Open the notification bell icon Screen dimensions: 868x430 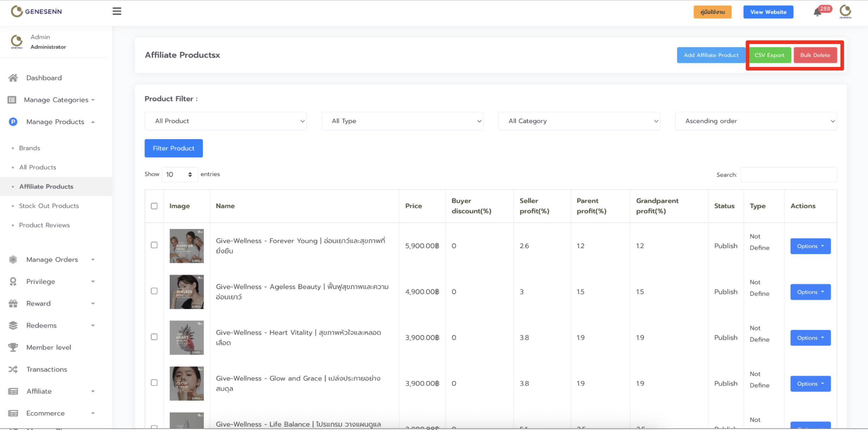click(x=817, y=13)
